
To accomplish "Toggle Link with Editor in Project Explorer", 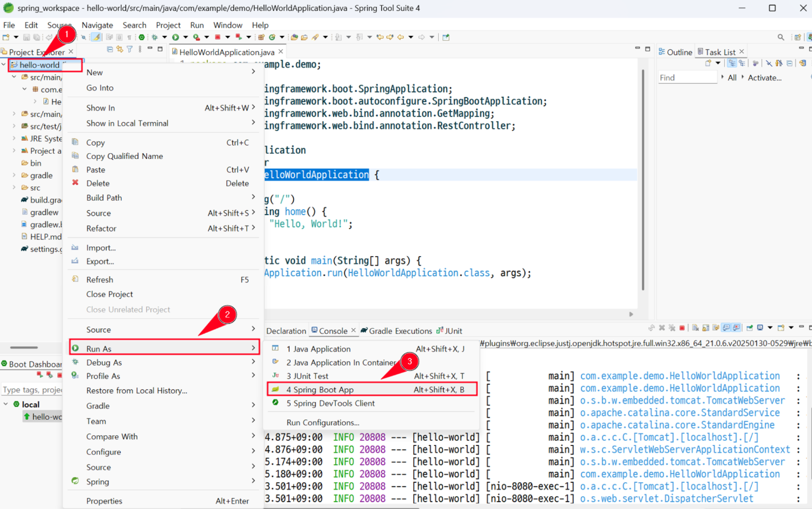I will point(120,49).
